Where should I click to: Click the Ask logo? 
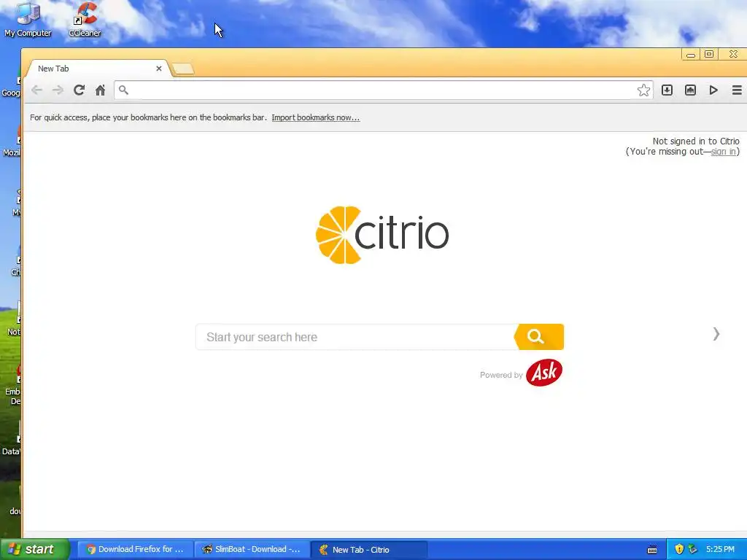click(x=544, y=373)
